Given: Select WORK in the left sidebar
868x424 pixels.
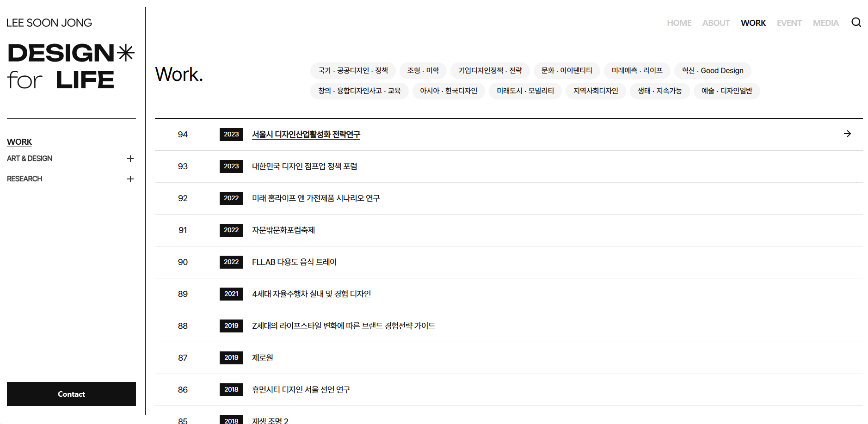Looking at the screenshot, I should [x=19, y=142].
